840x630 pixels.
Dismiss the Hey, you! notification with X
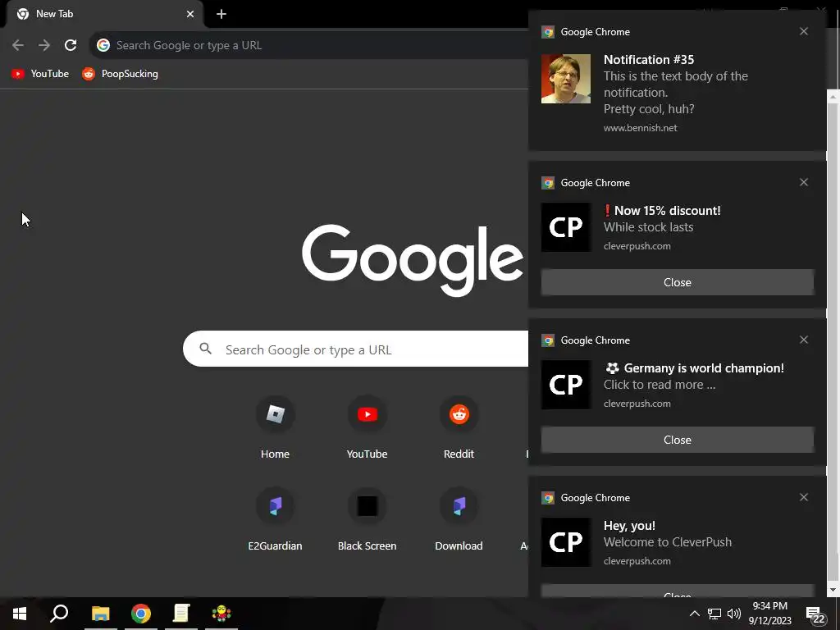(x=804, y=498)
